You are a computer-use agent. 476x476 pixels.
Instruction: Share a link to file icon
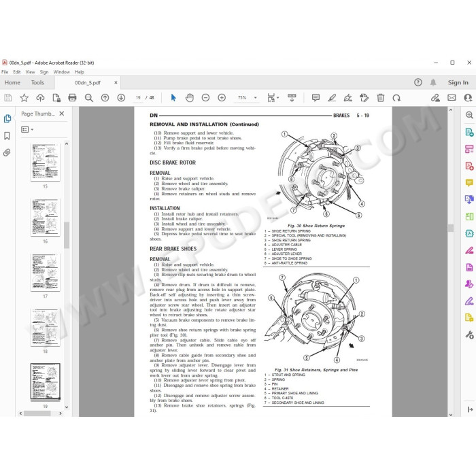click(435, 98)
